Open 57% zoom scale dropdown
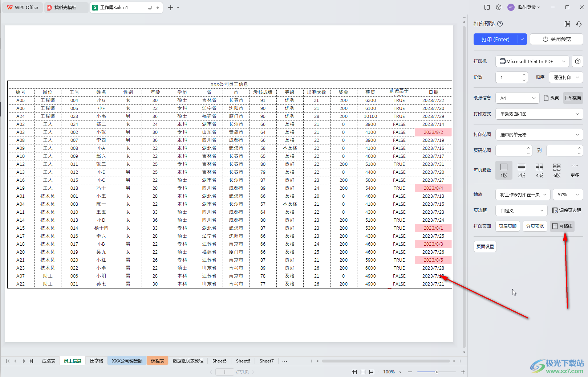The image size is (588, 377). click(568, 194)
